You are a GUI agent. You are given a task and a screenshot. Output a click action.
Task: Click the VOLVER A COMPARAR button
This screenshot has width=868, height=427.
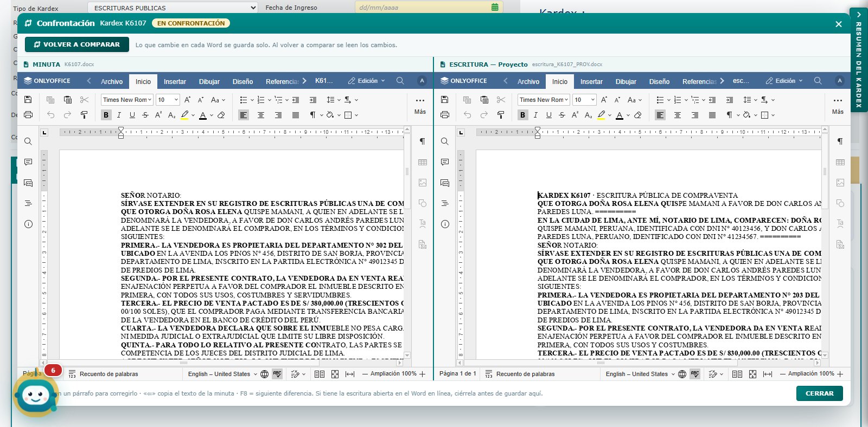pyautogui.click(x=77, y=44)
